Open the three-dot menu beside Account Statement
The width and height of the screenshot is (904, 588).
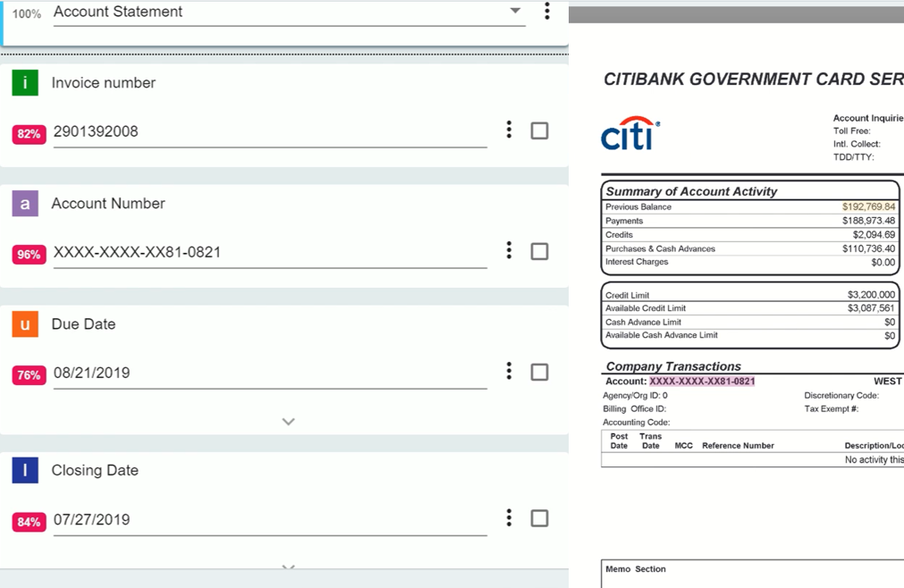[x=547, y=11]
